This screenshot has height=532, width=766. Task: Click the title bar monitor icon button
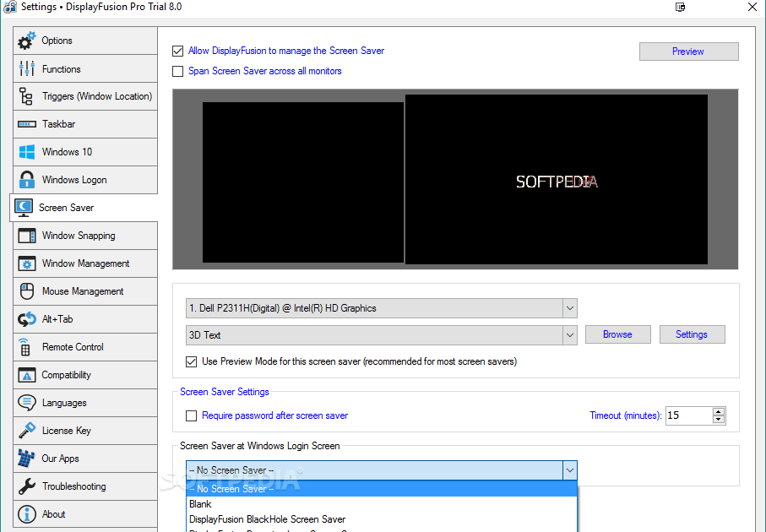tap(681, 7)
